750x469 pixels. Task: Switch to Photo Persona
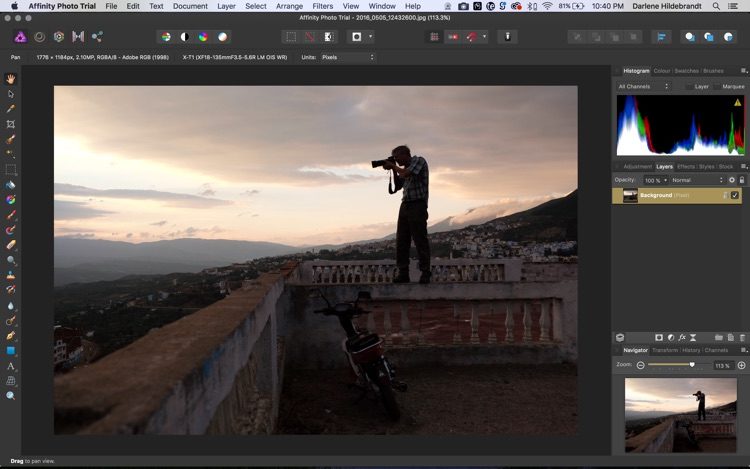click(20, 37)
